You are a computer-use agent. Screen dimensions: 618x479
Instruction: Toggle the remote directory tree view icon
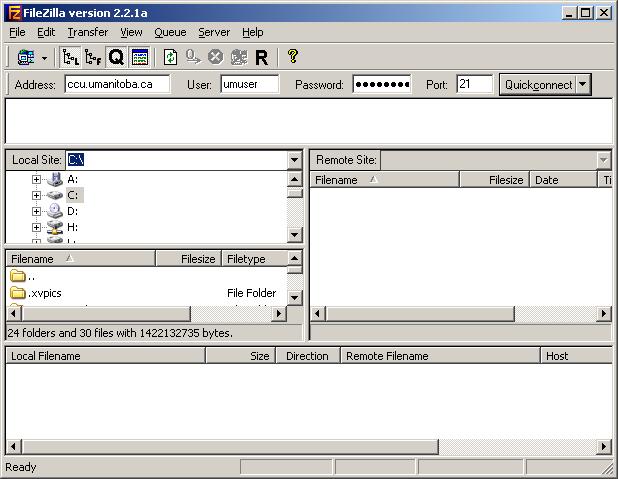pyautogui.click(x=93, y=58)
